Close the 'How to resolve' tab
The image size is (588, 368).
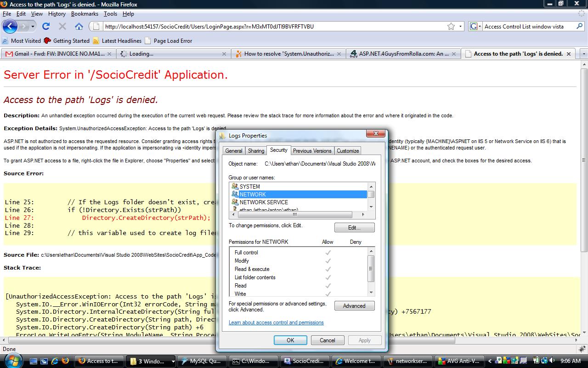[339, 54]
